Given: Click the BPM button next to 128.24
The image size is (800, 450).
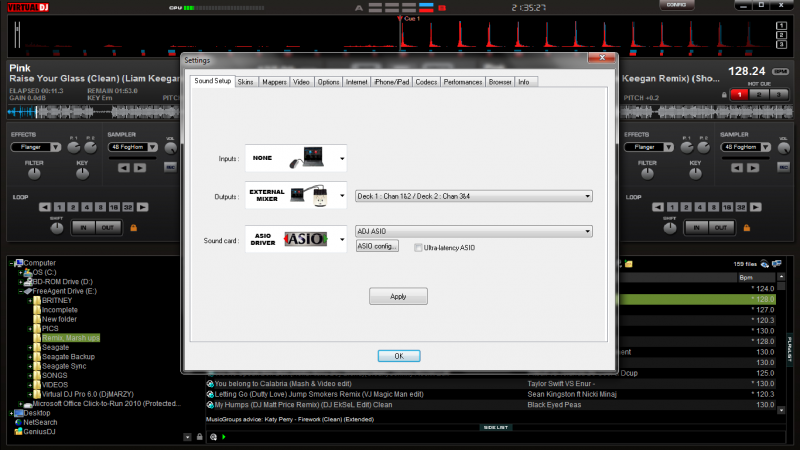Looking at the screenshot, I should (781, 71).
